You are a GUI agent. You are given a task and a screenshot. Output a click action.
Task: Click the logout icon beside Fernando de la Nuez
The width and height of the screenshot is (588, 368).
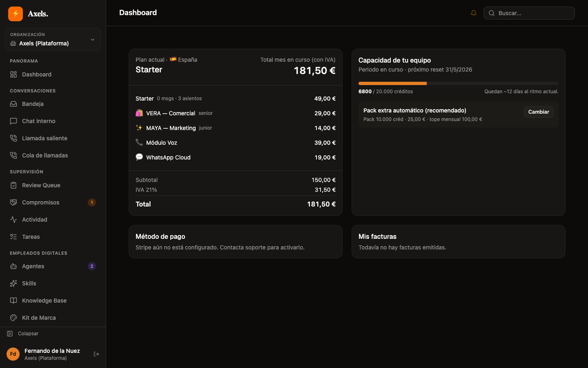click(x=96, y=354)
